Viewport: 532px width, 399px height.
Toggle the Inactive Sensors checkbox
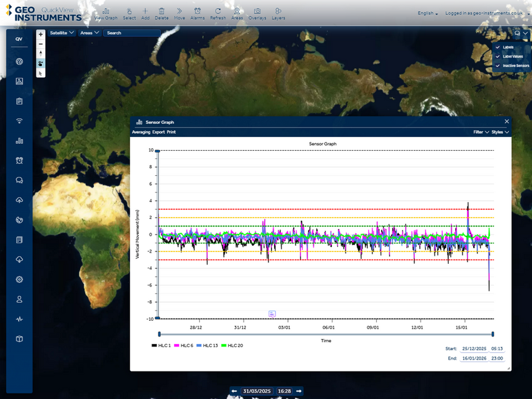[x=498, y=66]
